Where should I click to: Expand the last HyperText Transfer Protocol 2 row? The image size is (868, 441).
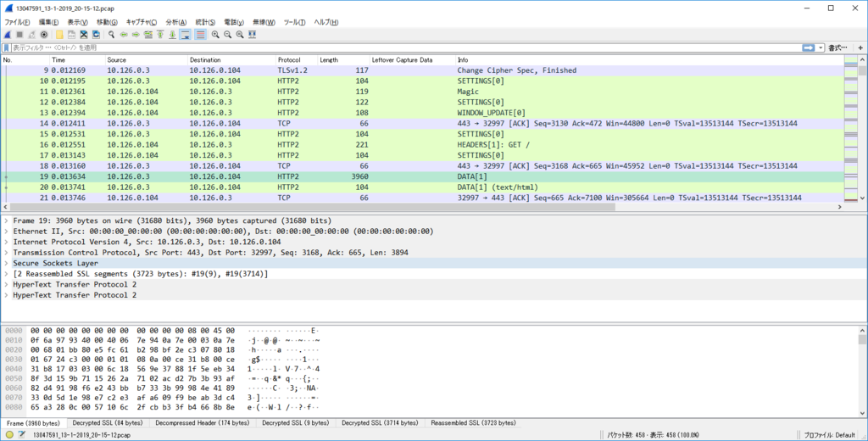pos(6,295)
